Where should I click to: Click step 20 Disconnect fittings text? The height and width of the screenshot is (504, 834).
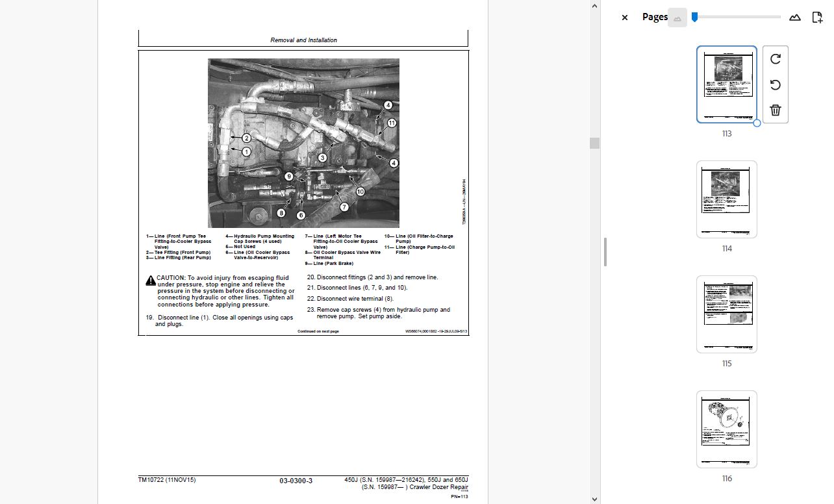point(373,277)
